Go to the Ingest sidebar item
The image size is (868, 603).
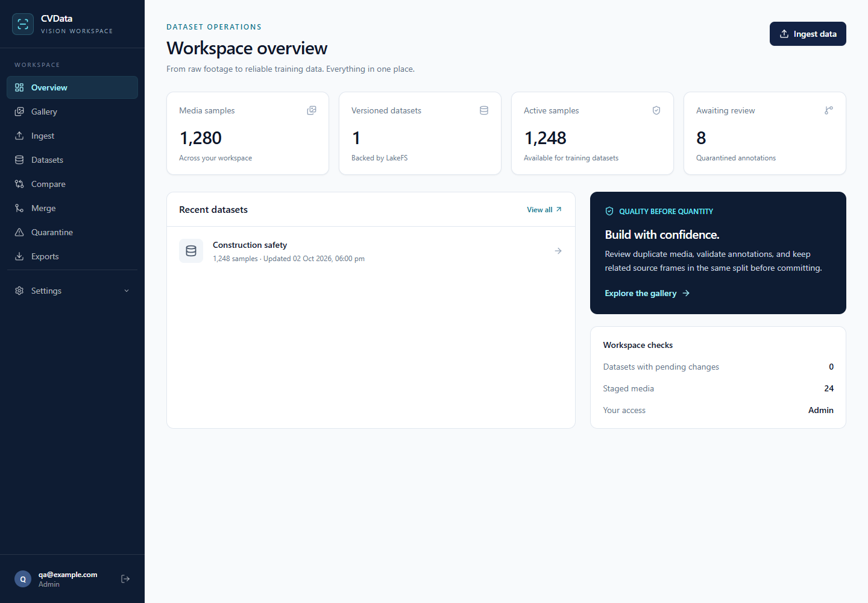(x=72, y=136)
